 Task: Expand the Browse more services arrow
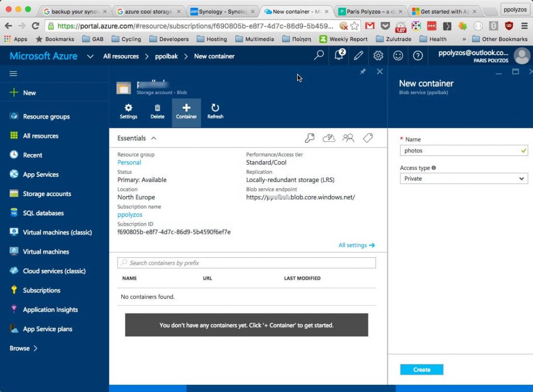35,348
